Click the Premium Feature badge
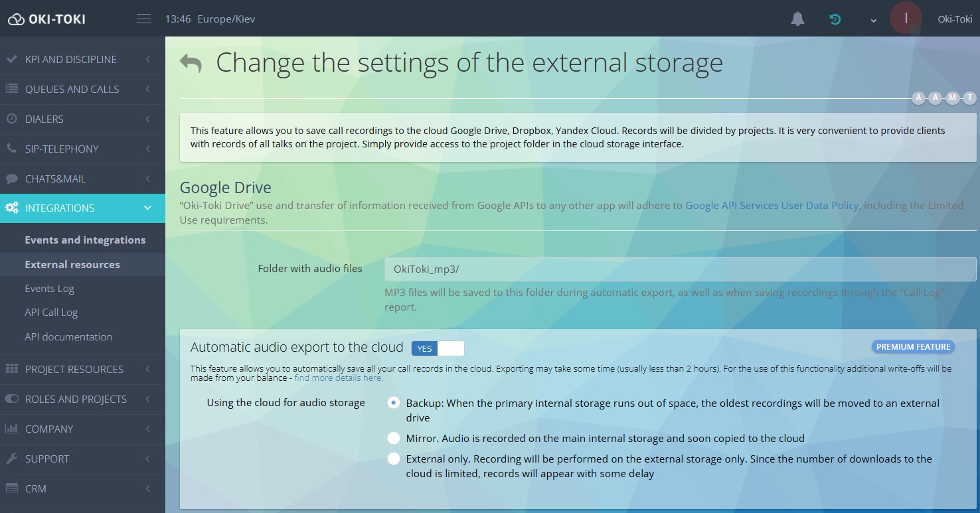Image resolution: width=980 pixels, height=513 pixels. point(913,347)
